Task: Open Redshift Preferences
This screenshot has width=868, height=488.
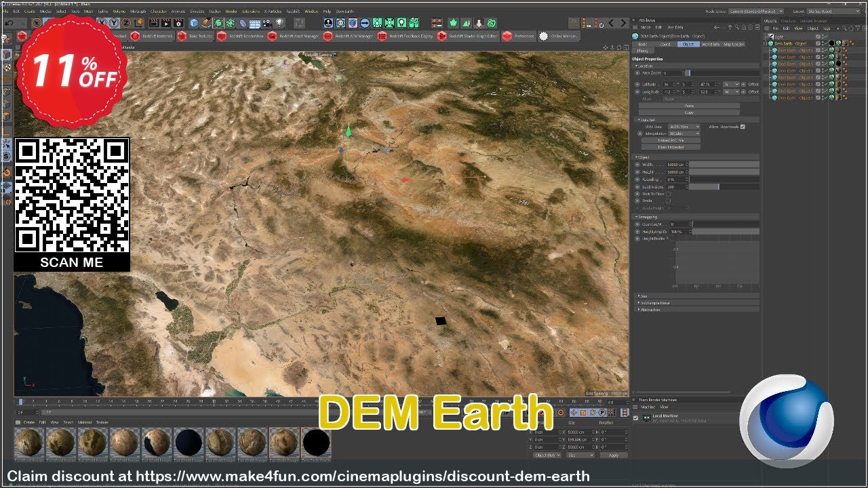Action: pyautogui.click(x=519, y=36)
